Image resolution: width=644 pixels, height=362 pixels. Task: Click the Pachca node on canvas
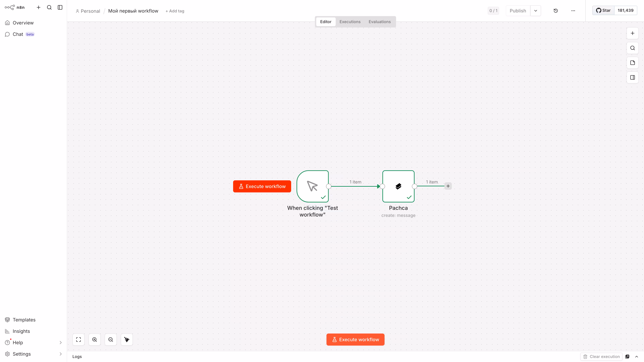point(398,186)
